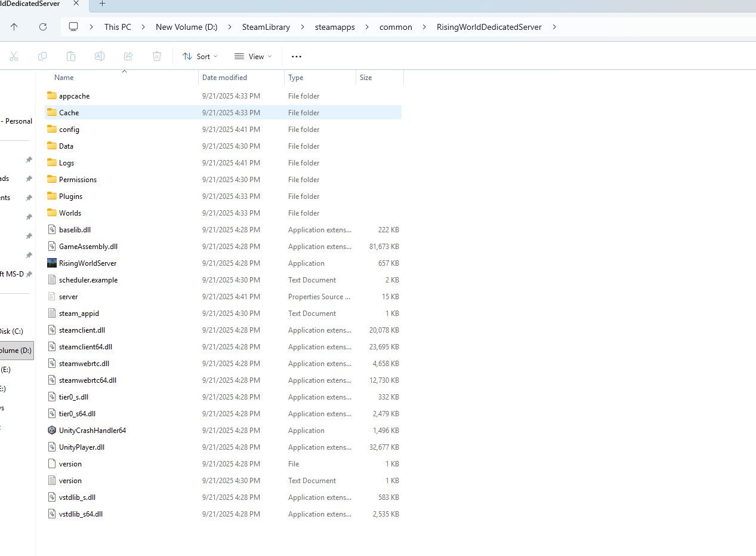Click the Cut scissors icon in toolbar
The height and width of the screenshot is (556, 756).
point(14,56)
